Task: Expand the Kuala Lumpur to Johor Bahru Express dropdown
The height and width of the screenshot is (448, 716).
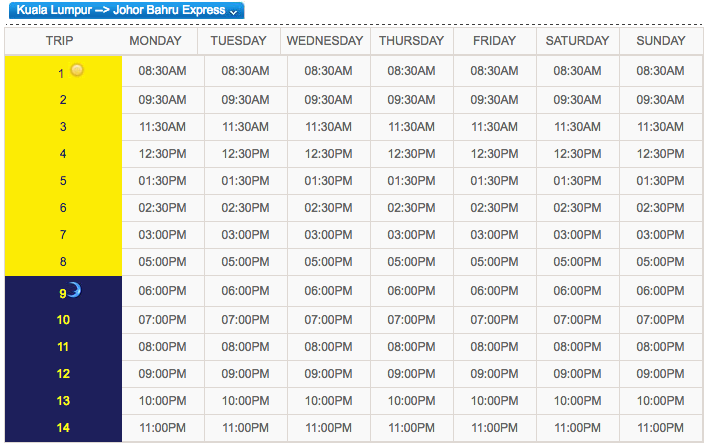Action: 126,10
